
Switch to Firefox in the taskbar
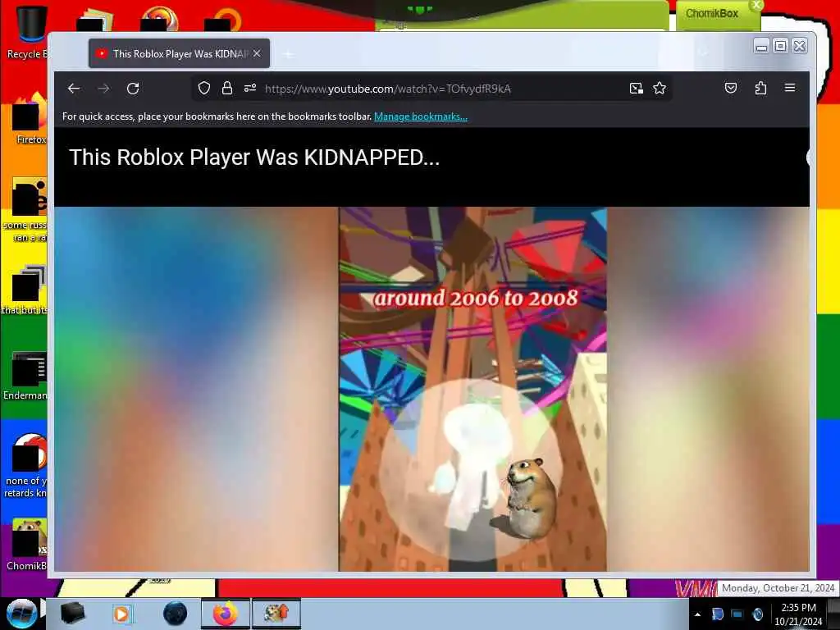(x=226, y=614)
